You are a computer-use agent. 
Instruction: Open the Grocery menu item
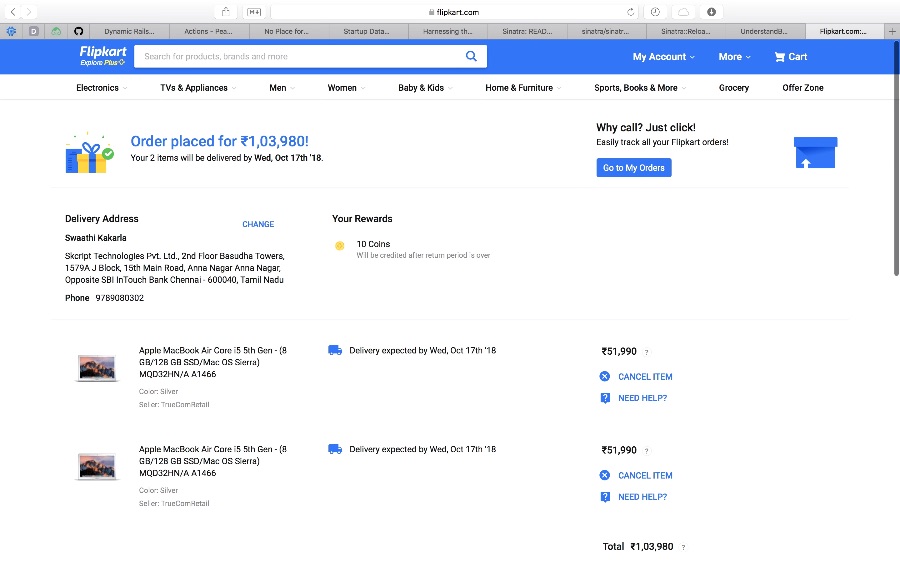pos(734,88)
